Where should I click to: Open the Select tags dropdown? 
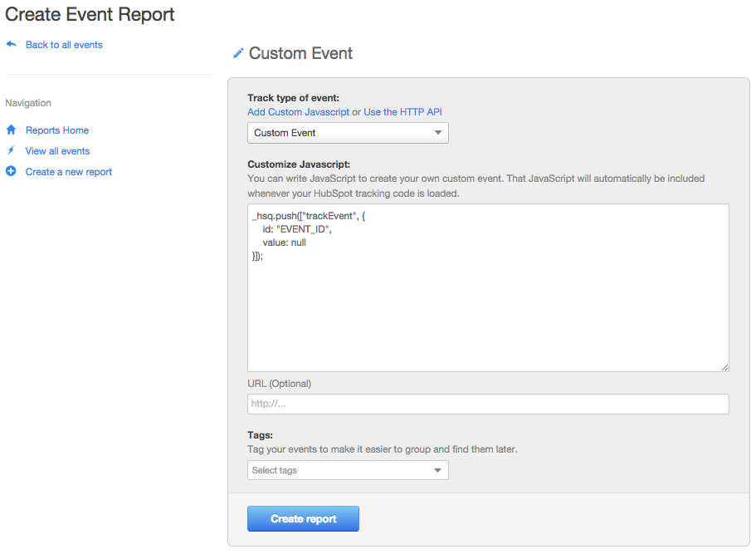coord(348,470)
